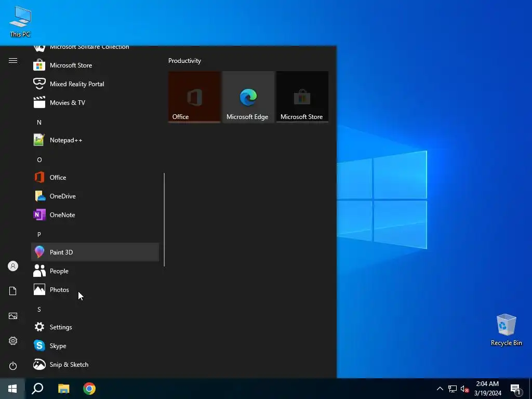Open the muted volume tray icon
532x399 pixels.
(x=464, y=389)
